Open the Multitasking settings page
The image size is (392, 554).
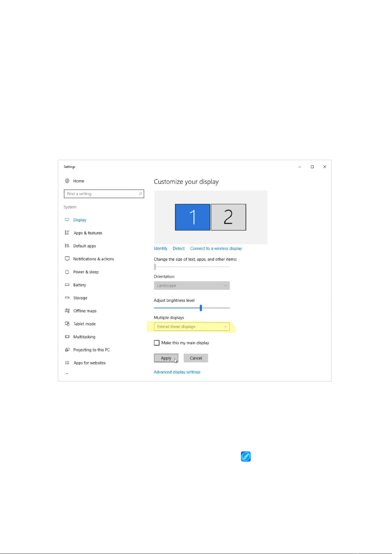(84, 337)
